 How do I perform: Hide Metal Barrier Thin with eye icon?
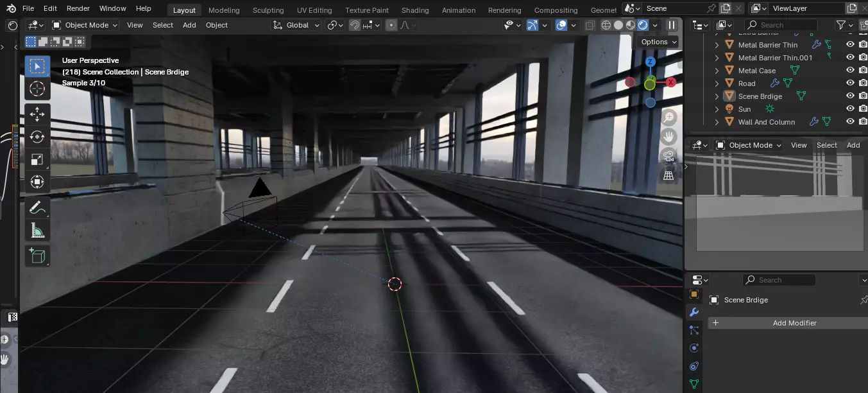(850, 45)
